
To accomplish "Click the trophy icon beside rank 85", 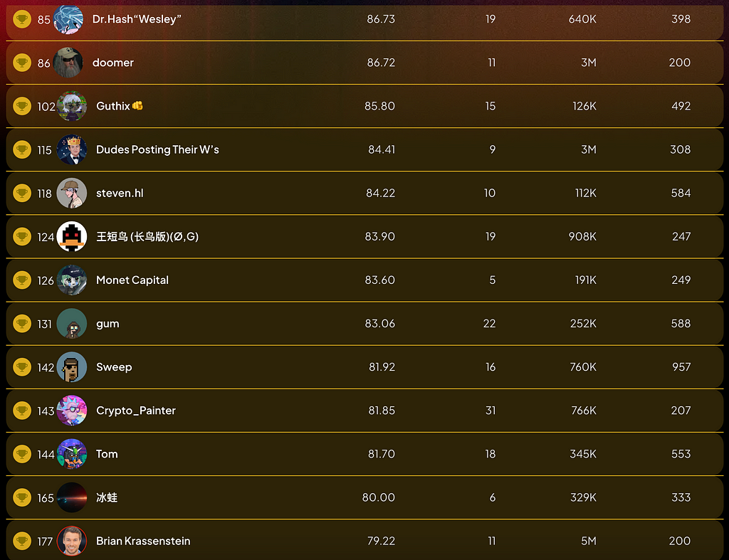I will (22, 19).
